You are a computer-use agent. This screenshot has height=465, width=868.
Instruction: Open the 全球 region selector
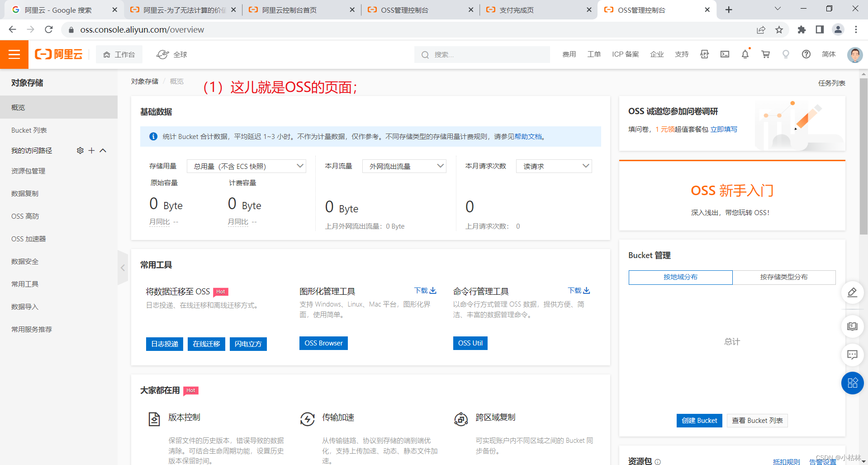coord(172,54)
